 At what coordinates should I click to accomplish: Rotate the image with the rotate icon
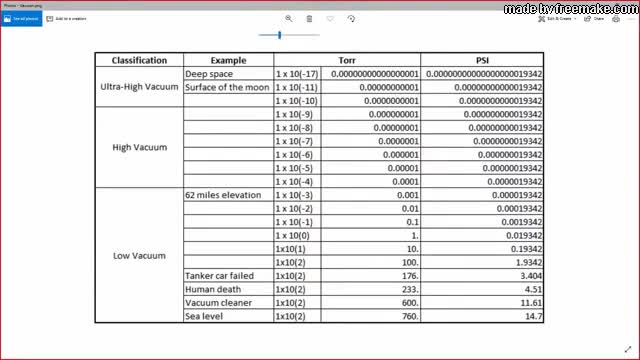[x=351, y=19]
